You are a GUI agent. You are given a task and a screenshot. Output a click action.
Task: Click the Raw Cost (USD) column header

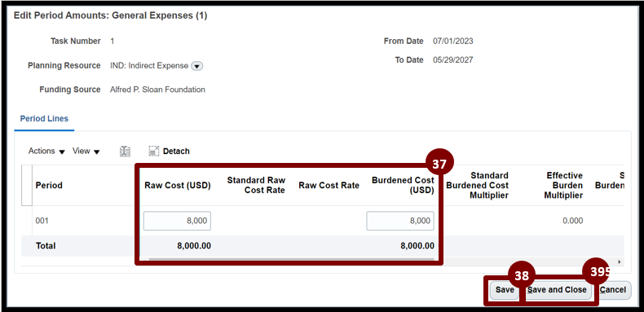click(x=178, y=186)
